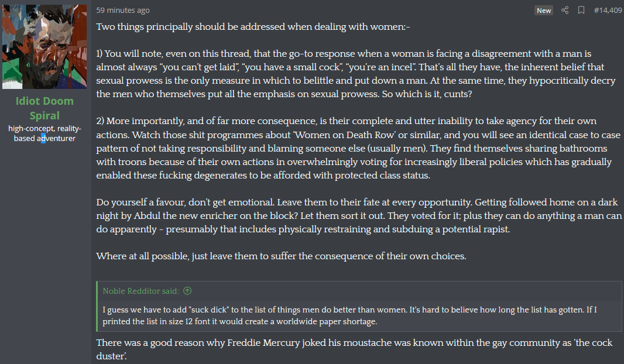The height and width of the screenshot is (364, 624).
Task: Open the post permalink #14,409
Action: 608,11
